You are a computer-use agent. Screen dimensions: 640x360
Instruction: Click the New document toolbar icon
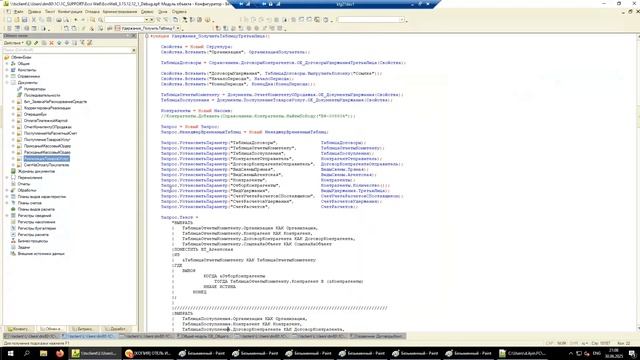click(9, 20)
